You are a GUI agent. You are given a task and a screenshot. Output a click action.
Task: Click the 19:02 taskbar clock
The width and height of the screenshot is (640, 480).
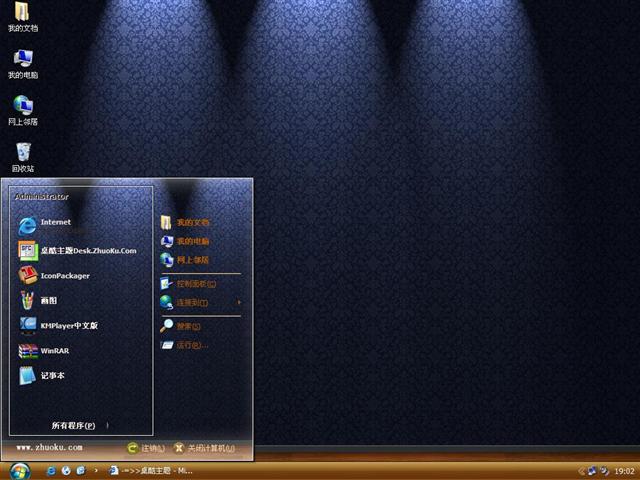(x=624, y=471)
